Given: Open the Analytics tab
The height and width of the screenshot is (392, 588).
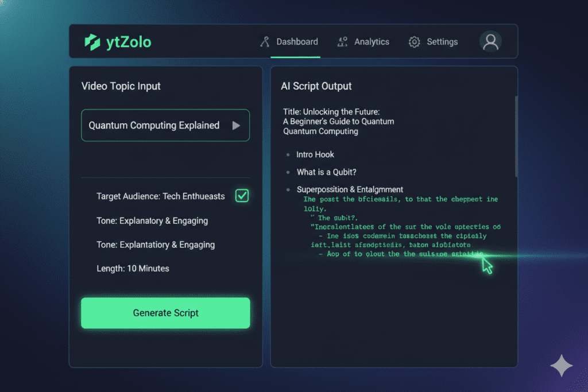Looking at the screenshot, I should (x=372, y=42).
